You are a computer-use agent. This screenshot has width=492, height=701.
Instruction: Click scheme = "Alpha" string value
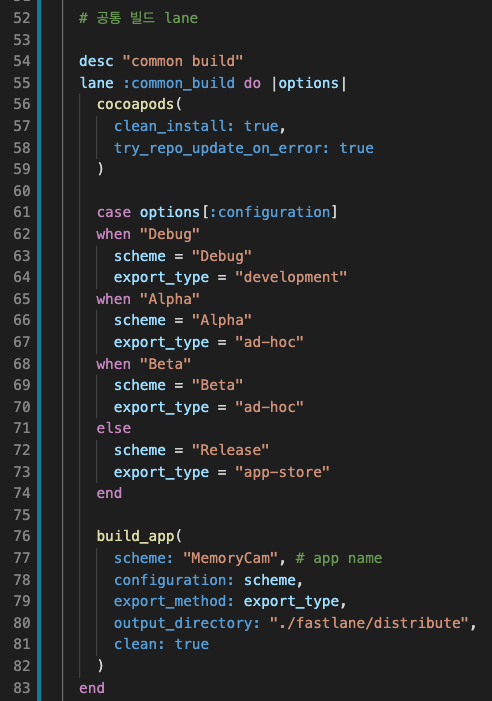tap(222, 320)
